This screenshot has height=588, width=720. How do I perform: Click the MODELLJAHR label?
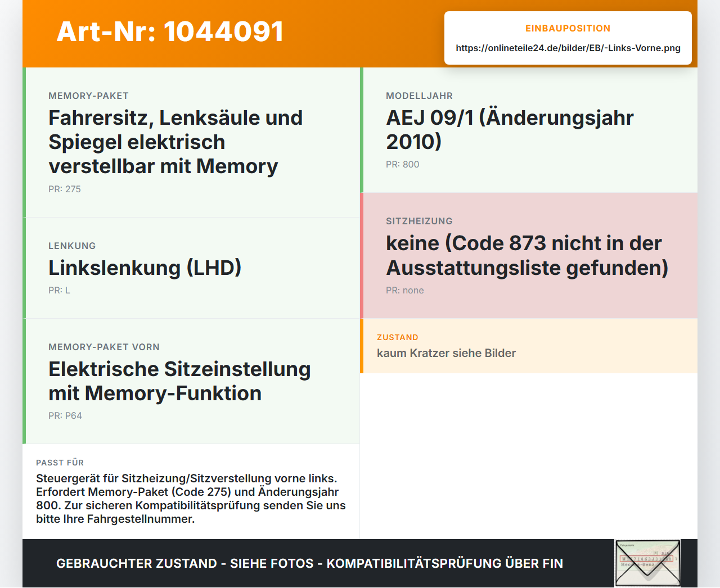click(x=419, y=96)
